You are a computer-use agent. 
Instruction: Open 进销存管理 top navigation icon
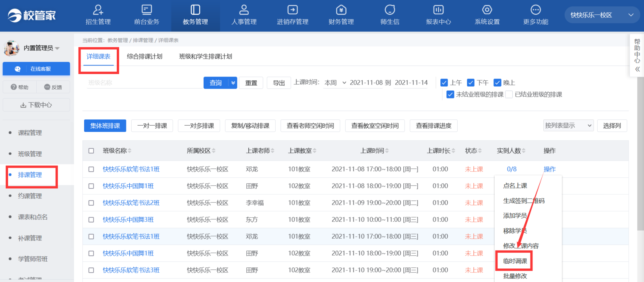[293, 10]
